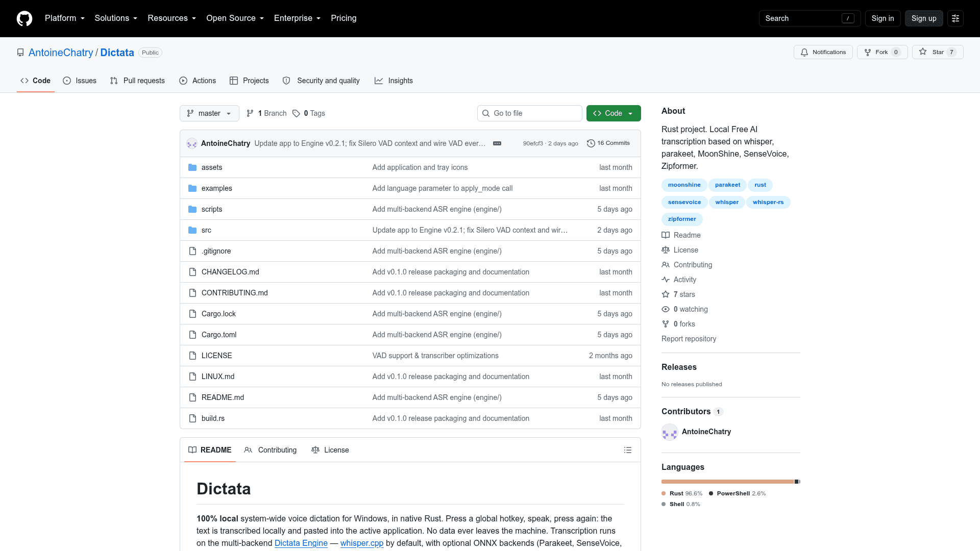Click the pulse icon next to Activity

666,280
